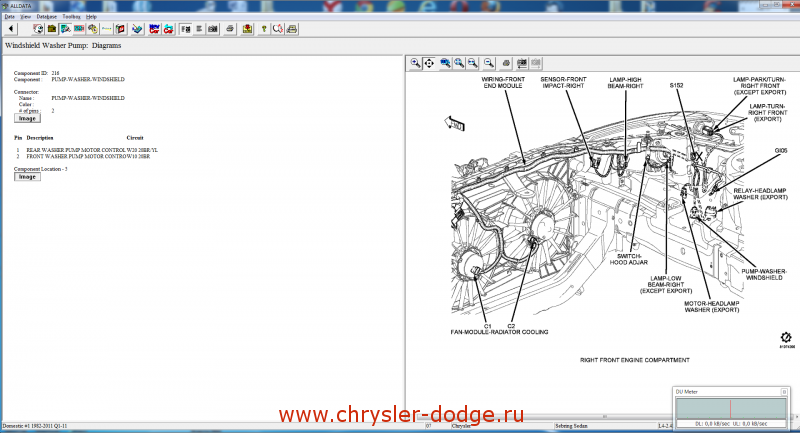Image resolution: width=800 pixels, height=433 pixels.
Task: Click the last printer/fax icon in main toolbar
Action: pos(291,29)
